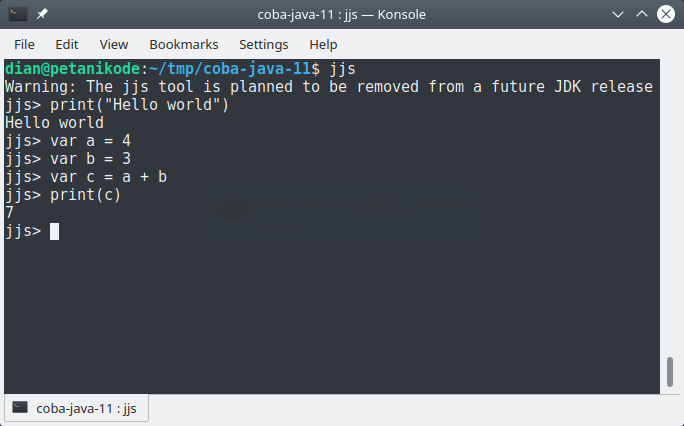The height and width of the screenshot is (426, 684).
Task: Close the Konsole window
Action: coord(665,15)
